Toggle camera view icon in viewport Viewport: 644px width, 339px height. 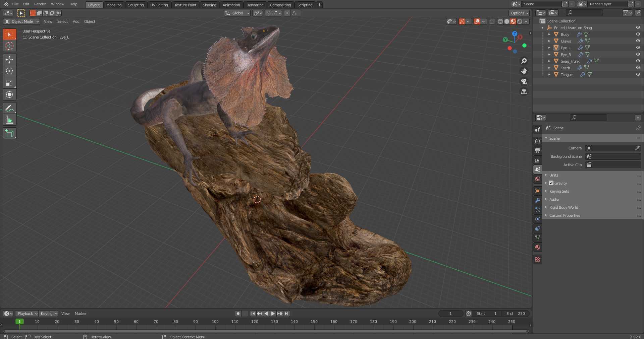524,81
